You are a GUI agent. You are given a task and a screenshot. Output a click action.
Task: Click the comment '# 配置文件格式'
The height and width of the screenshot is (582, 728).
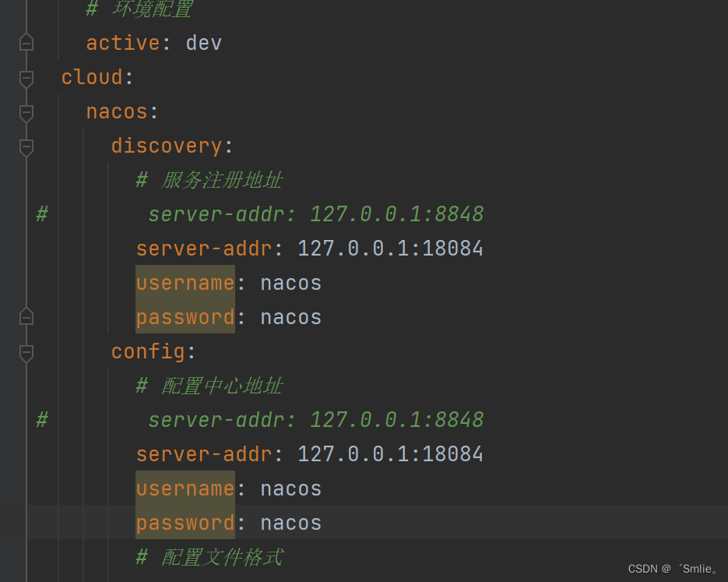click(x=209, y=557)
